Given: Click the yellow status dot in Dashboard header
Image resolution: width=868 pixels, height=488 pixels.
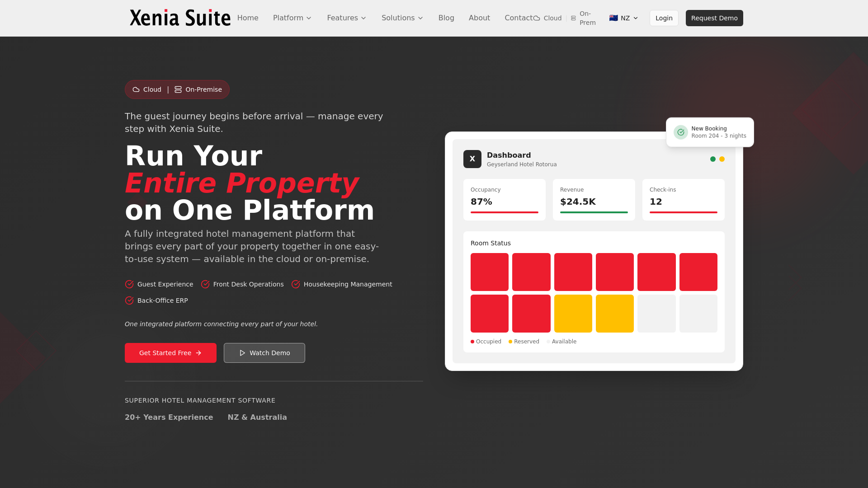Looking at the screenshot, I should click(722, 159).
